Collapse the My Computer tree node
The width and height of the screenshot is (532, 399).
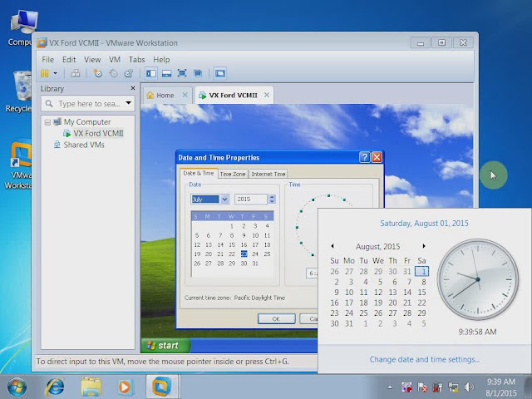[47, 122]
